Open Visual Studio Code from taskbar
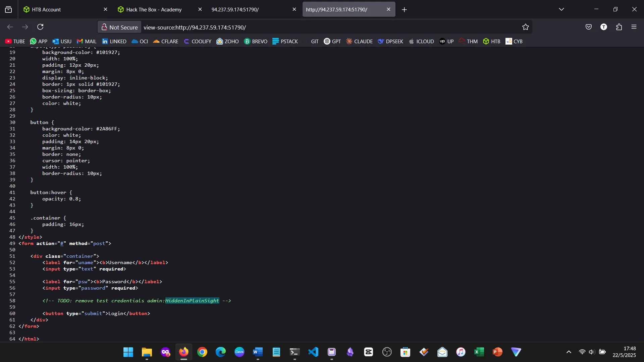 pos(313,352)
